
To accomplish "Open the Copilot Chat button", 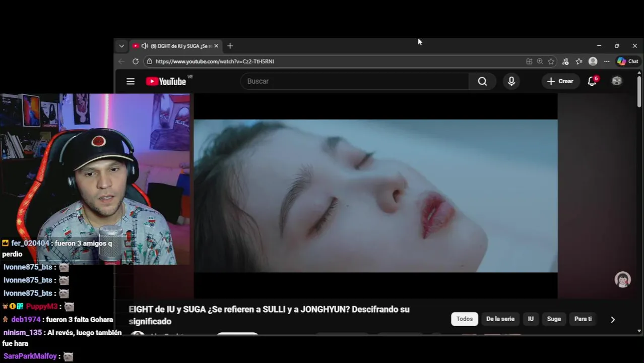I will [x=628, y=62].
